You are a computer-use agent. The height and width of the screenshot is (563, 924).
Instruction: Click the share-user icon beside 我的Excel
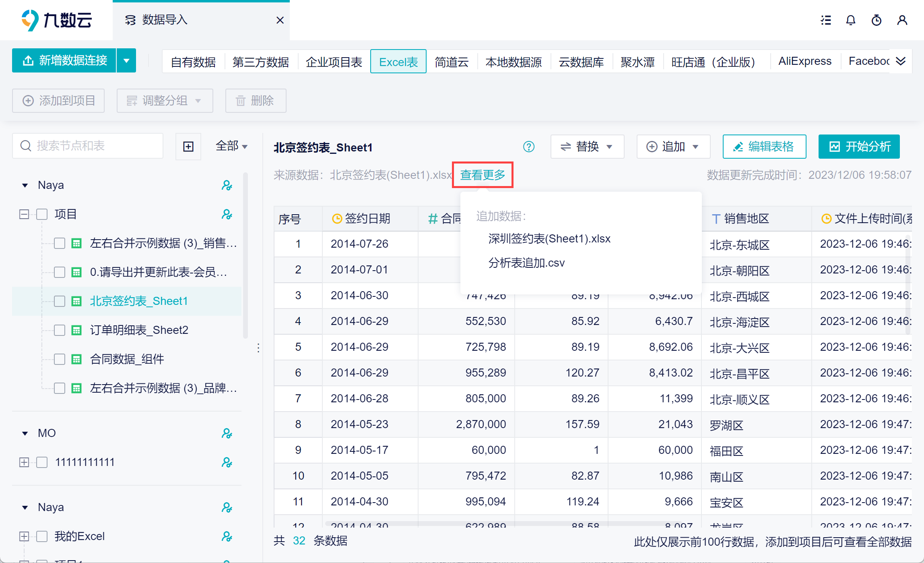click(227, 536)
